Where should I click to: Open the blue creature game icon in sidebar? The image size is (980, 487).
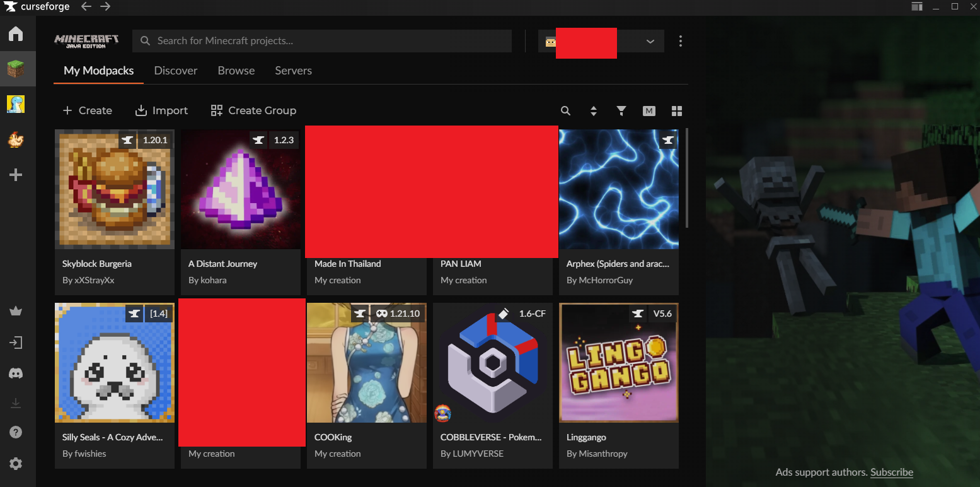coord(16,105)
